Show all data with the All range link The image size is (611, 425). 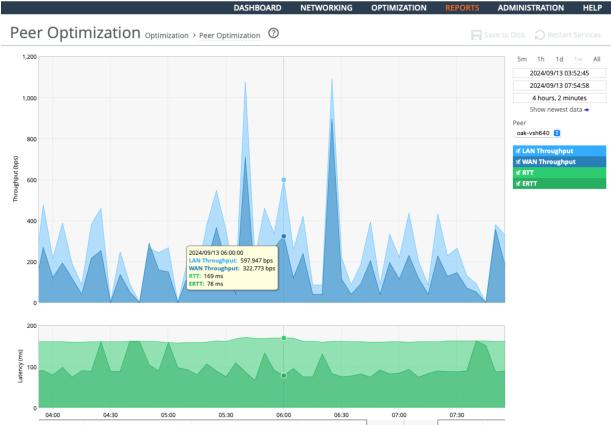click(x=597, y=60)
